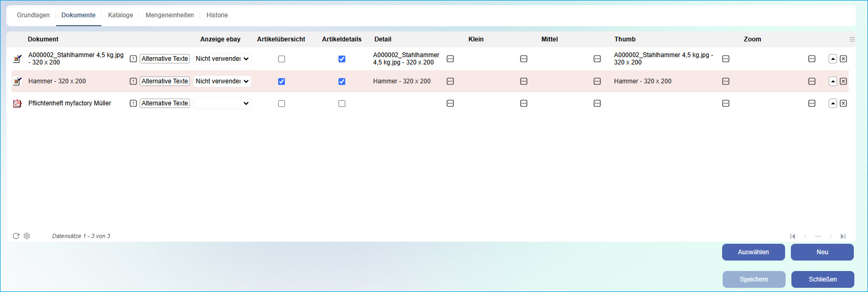
Task: Move Pflichtenheft row up
Action: coord(833,103)
